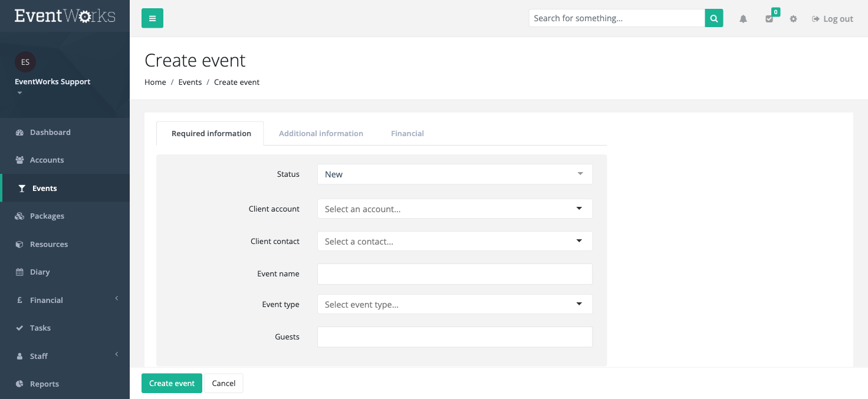Viewport: 868px width, 399px height.
Task: Open Diary in the sidebar
Action: pyautogui.click(x=65, y=272)
